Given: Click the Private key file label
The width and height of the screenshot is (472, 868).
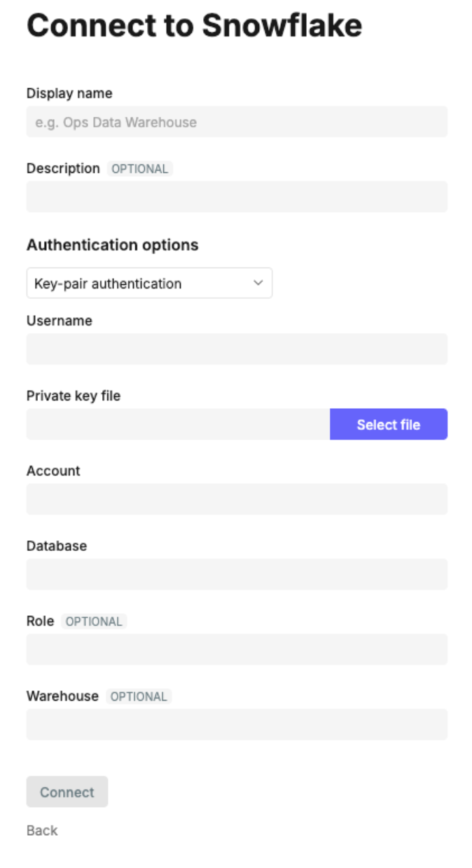Looking at the screenshot, I should 74,395.
